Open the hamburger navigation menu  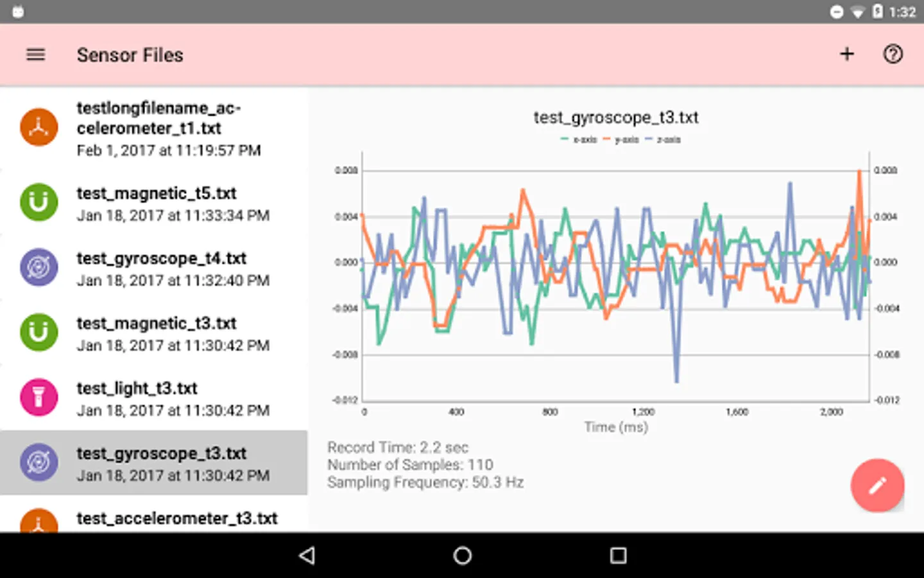(36, 55)
